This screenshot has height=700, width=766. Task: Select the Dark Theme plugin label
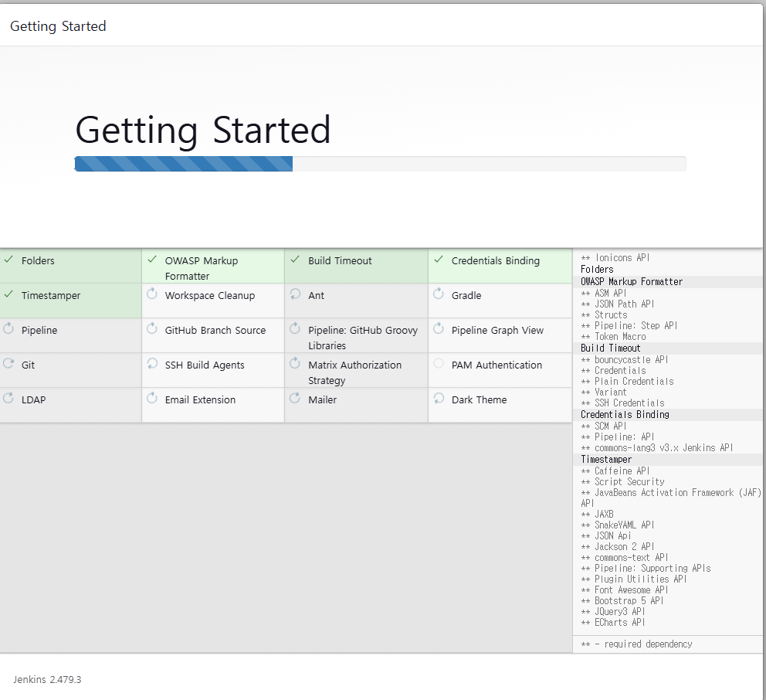480,399
